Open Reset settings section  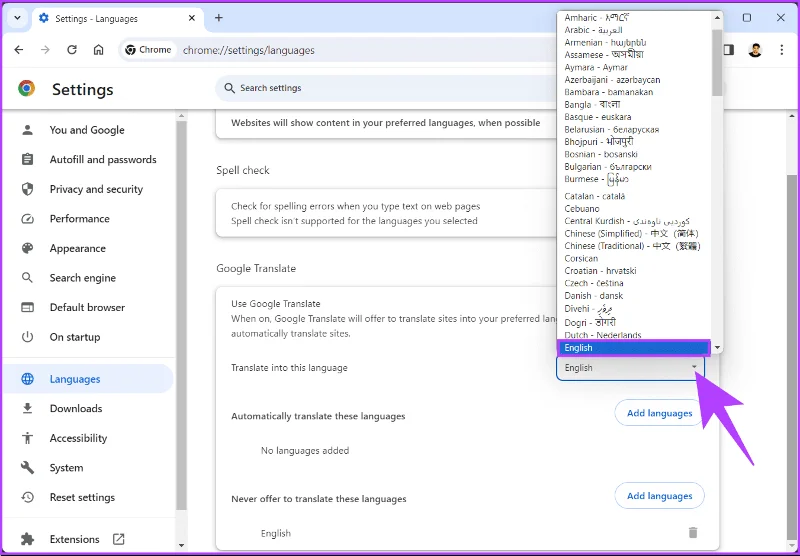(82, 497)
